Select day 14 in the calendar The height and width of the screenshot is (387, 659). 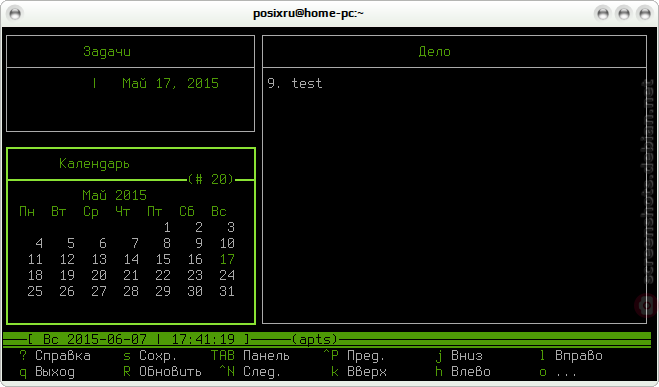point(131,259)
